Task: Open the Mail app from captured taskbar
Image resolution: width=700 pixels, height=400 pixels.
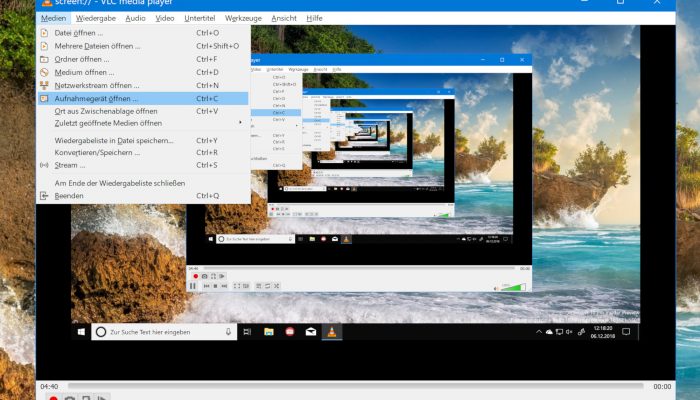Action: (311, 332)
